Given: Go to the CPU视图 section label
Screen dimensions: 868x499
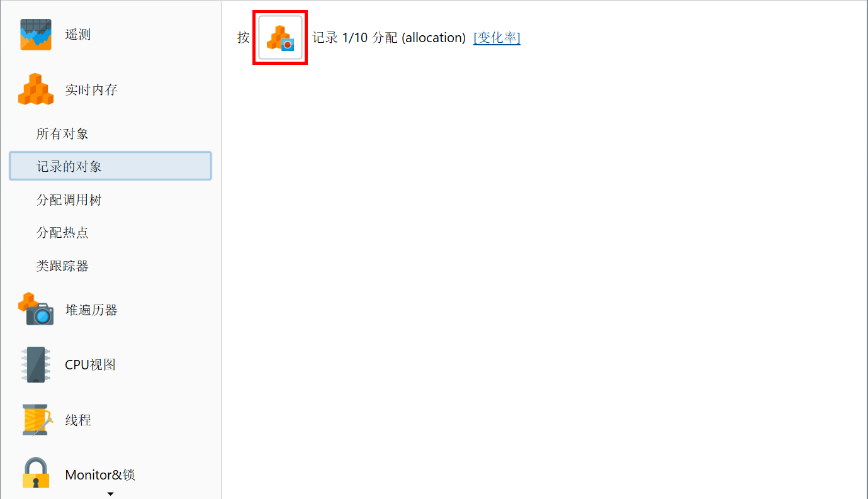Looking at the screenshot, I should (90, 364).
